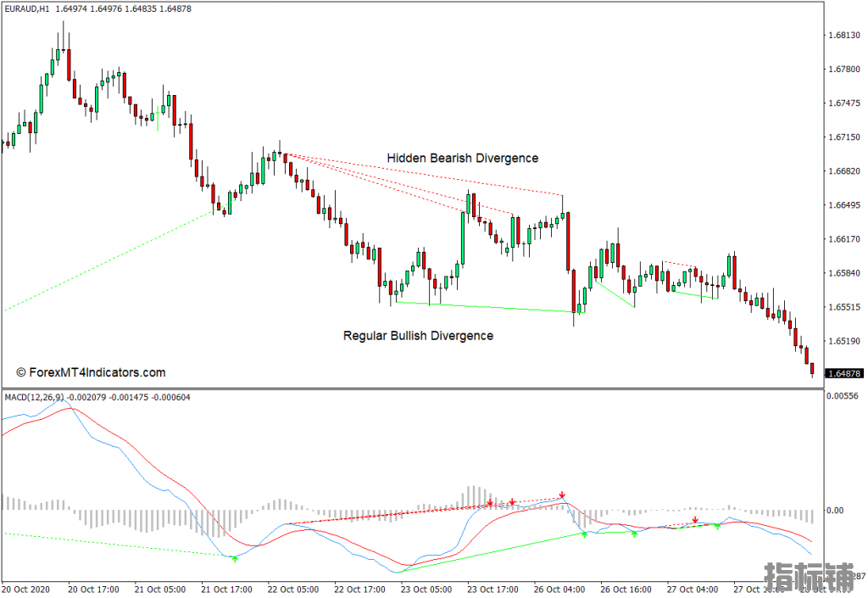
Task: Click the current price tag 1.64878
Action: pos(842,373)
